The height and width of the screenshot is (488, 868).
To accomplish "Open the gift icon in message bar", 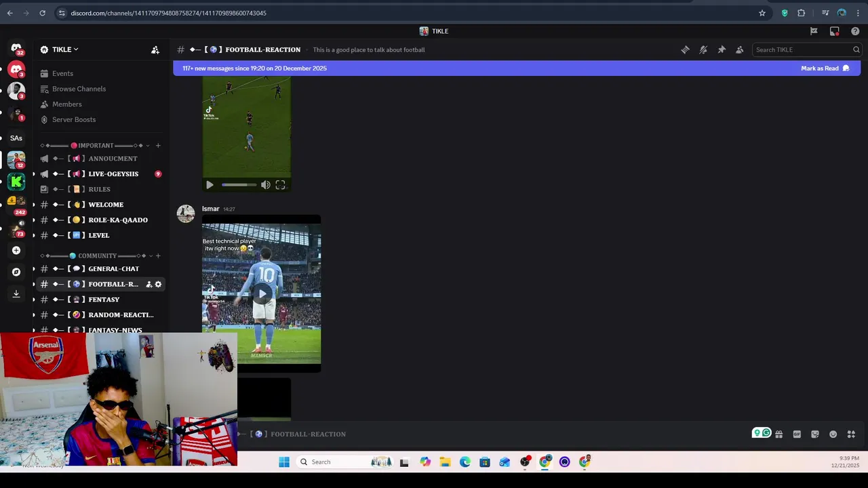I will (778, 434).
